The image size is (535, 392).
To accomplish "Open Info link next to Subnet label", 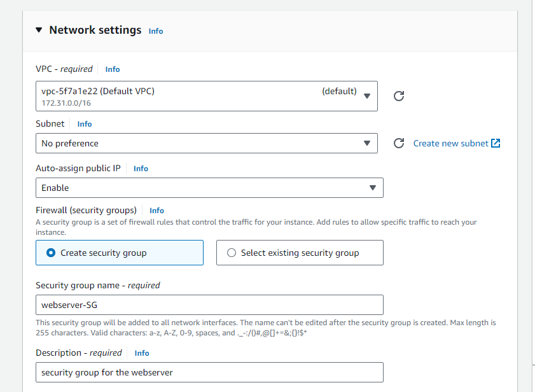I will (x=85, y=124).
